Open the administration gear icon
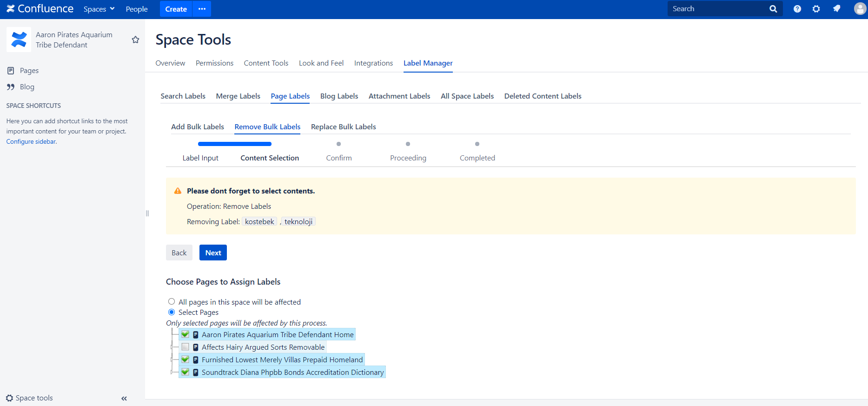This screenshot has width=868, height=406. [x=816, y=9]
